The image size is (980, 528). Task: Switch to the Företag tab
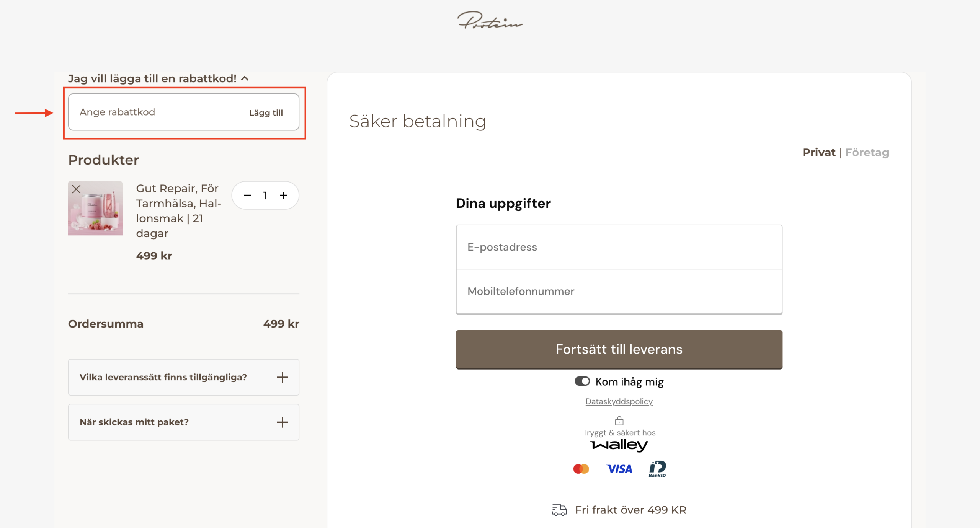click(x=867, y=152)
